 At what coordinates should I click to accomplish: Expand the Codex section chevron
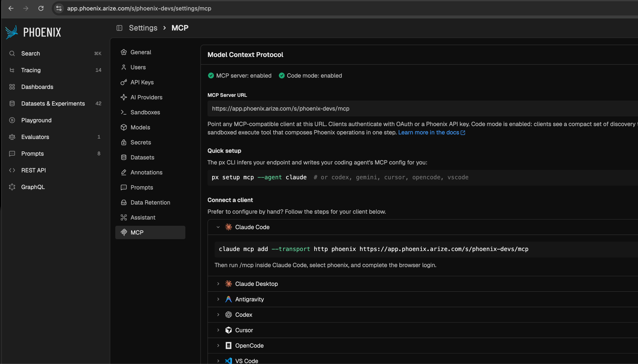tap(218, 315)
